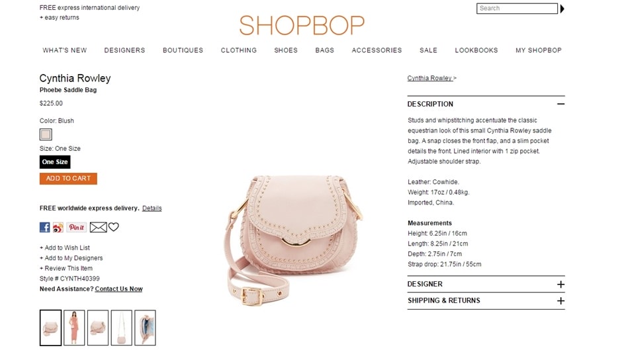Click the heart favorite icon
The height and width of the screenshot is (364, 622).
click(x=113, y=227)
